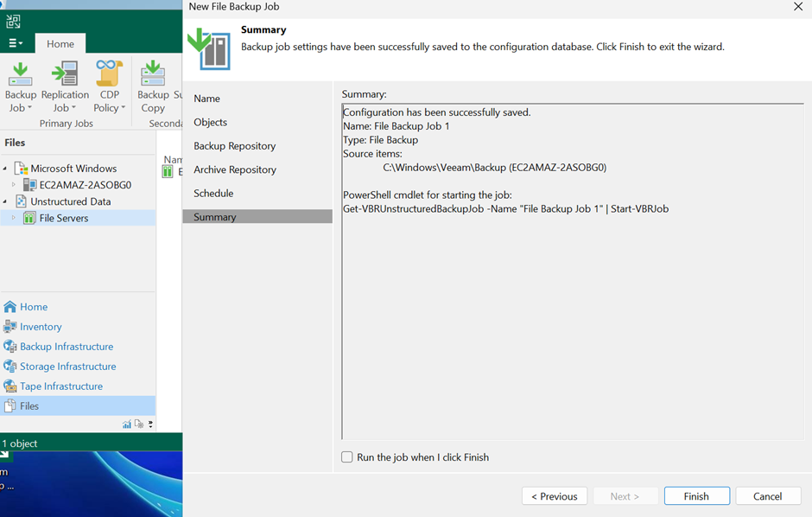812x517 pixels.
Task: Open navigation pane overflow arrow
Action: (150, 424)
